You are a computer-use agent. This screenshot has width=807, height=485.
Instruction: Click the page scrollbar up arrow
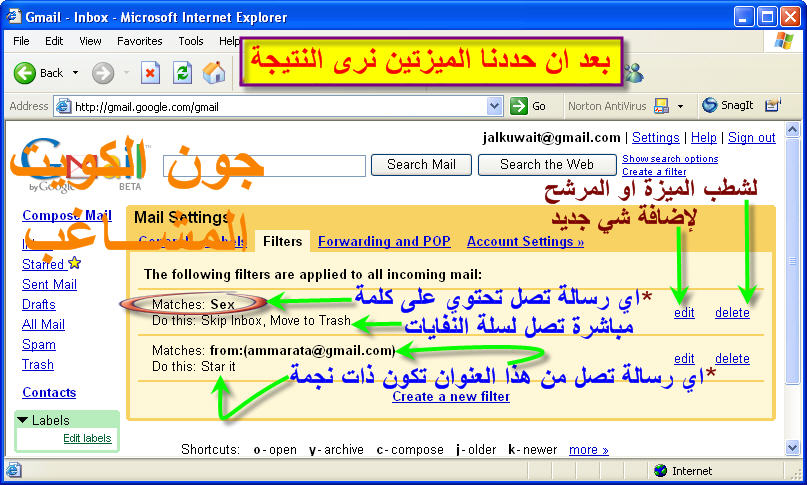click(793, 129)
